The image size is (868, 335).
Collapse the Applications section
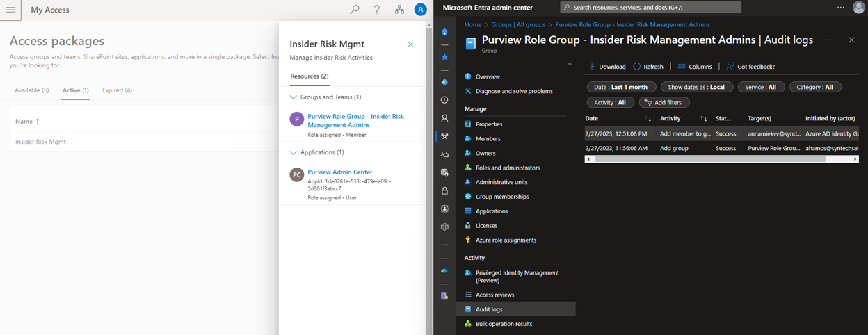coord(294,152)
